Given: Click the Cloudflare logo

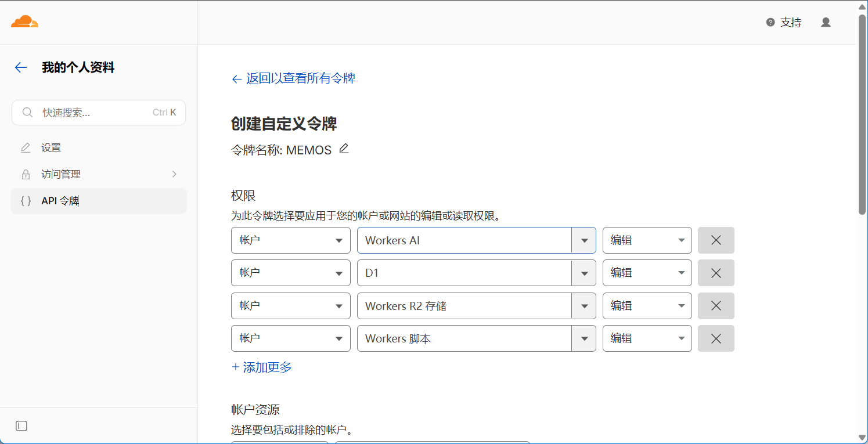Looking at the screenshot, I should coord(24,22).
